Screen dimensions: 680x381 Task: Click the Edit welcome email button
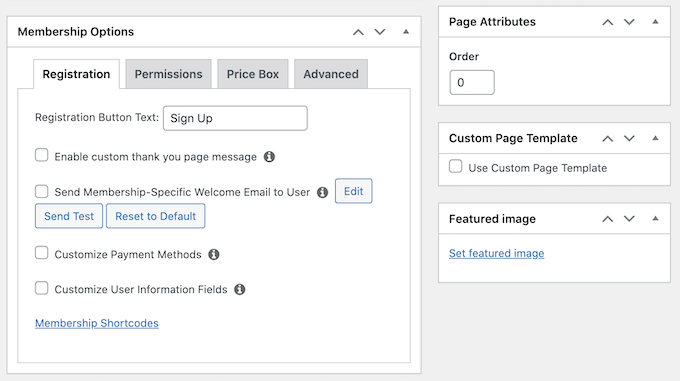[353, 191]
